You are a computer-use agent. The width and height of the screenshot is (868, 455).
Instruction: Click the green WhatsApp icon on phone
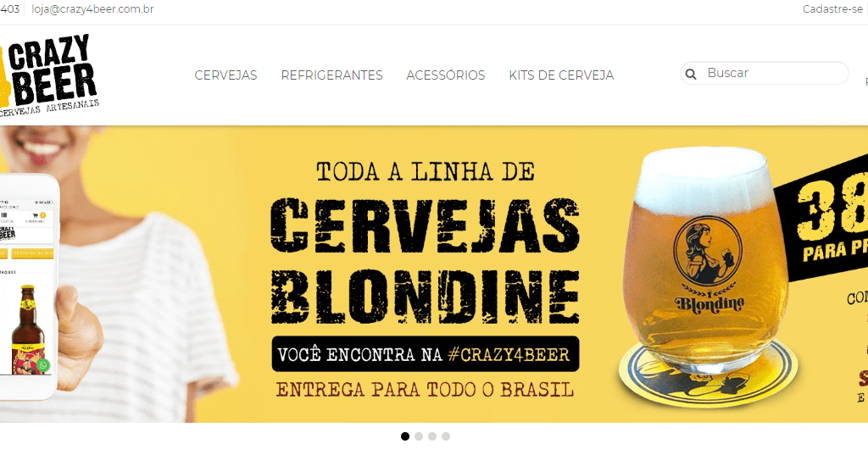tap(42, 365)
